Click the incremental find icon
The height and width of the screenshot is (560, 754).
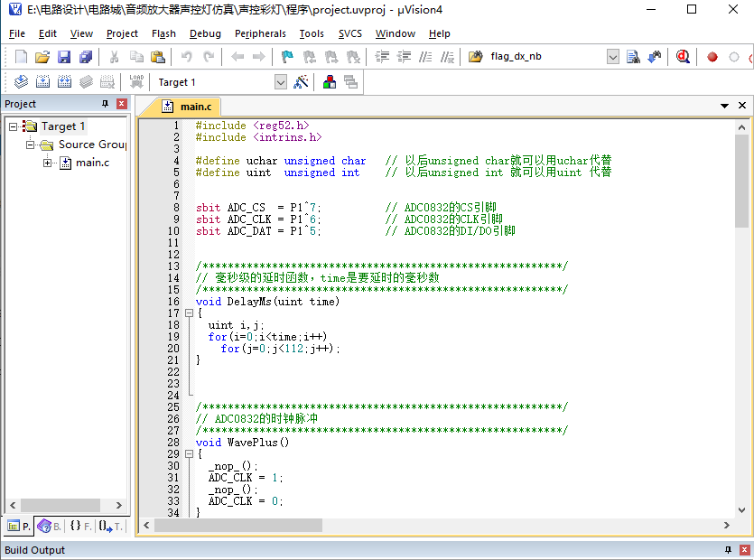pyautogui.click(x=655, y=57)
